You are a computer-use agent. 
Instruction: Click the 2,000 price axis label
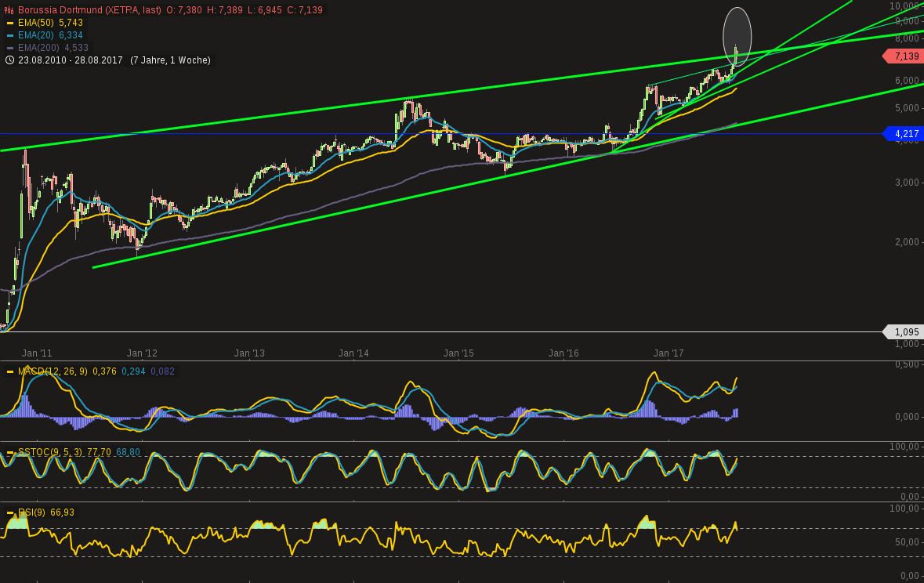click(907, 241)
